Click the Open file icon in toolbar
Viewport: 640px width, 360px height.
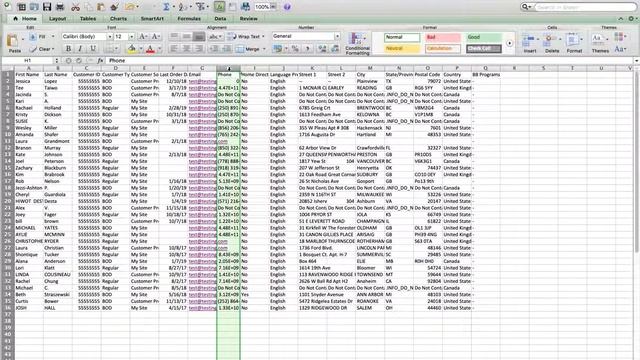pyautogui.click(x=34, y=7)
